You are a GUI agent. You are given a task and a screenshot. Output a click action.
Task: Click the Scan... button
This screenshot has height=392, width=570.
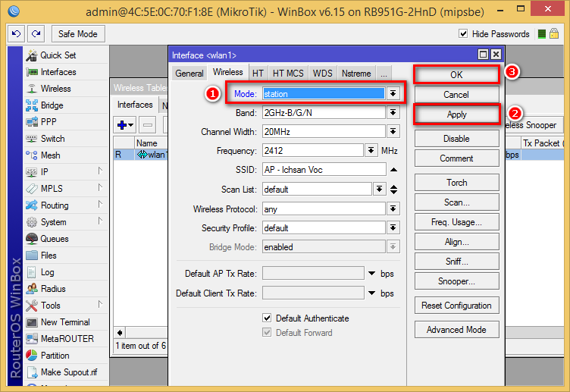pos(456,202)
